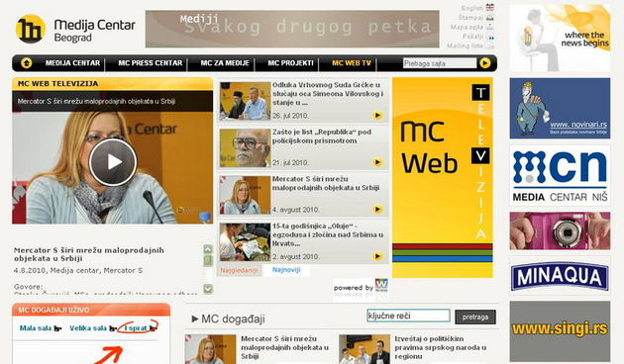The width and height of the screenshot is (624, 364).
Task: Open the MINAQUA banner
Action: click(x=560, y=275)
